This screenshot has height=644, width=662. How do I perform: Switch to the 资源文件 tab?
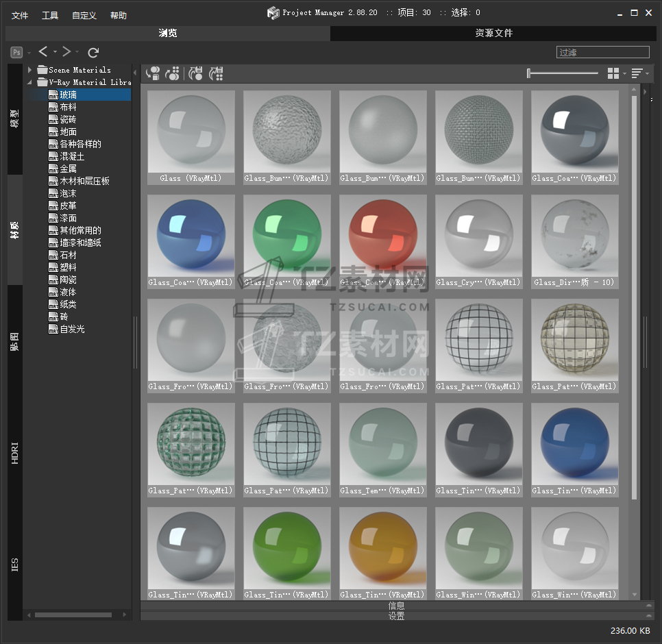tap(493, 33)
